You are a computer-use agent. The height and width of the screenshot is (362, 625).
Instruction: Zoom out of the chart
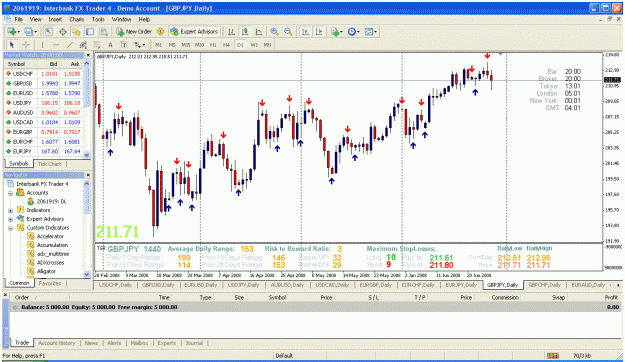(x=288, y=31)
